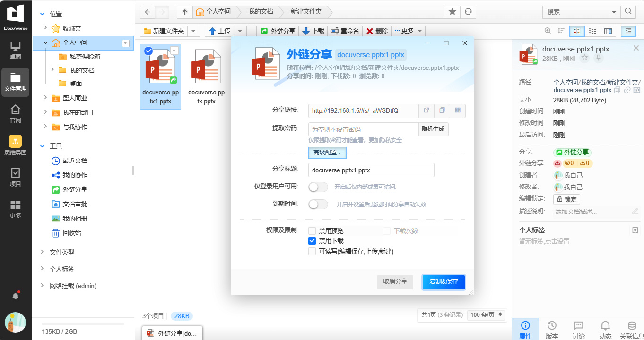Toggle the 仅登录用户可用 switch
Screen dimensions: 644x340
pyautogui.click(x=318, y=187)
